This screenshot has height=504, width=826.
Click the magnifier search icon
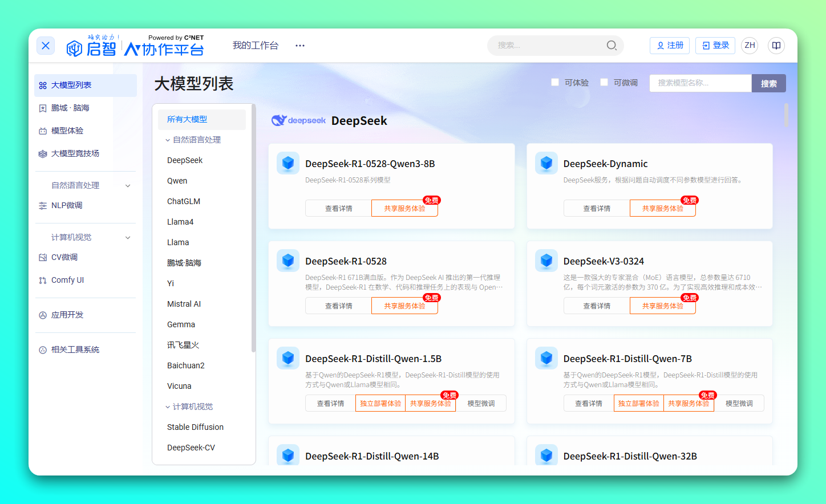612,46
